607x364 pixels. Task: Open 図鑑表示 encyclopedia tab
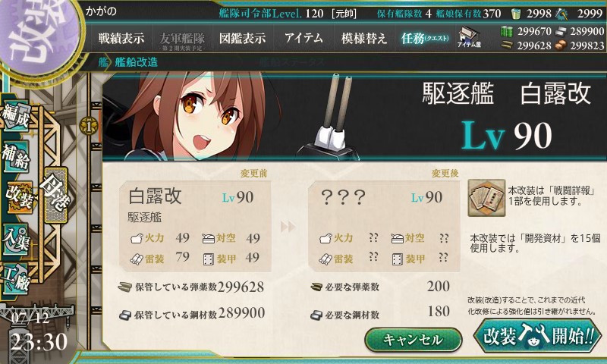(x=242, y=38)
